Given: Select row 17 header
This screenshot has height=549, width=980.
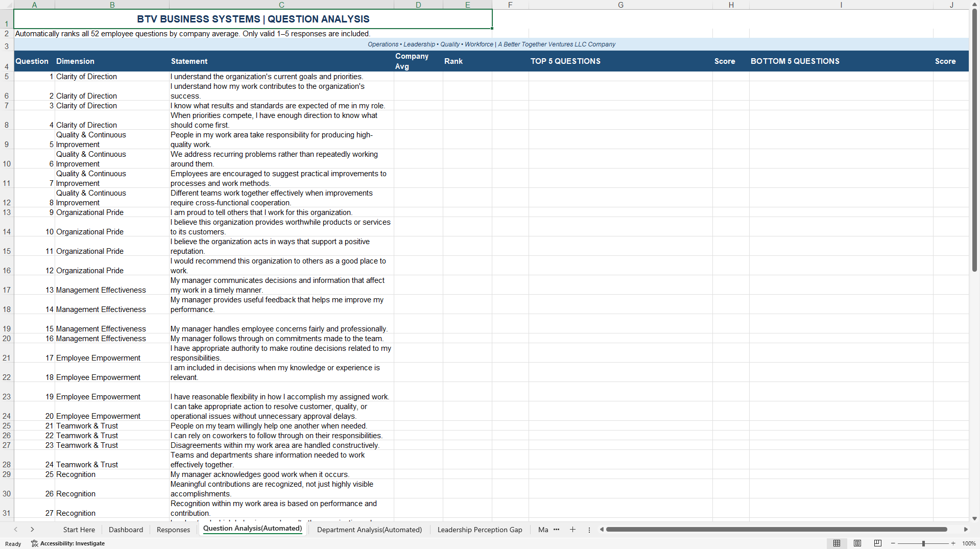Looking at the screenshot, I should click(7, 285).
